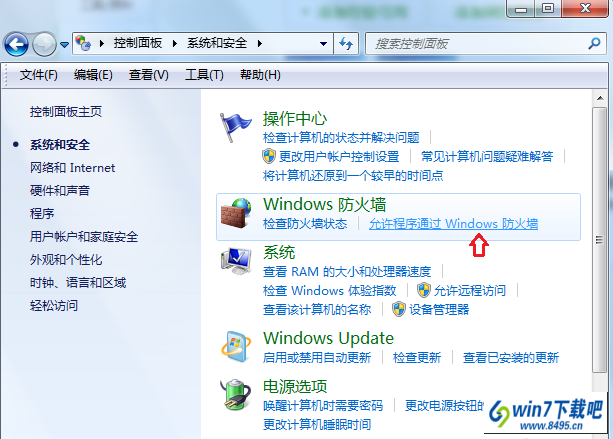Click 系统和安全 in the address breadcrumb

217,43
